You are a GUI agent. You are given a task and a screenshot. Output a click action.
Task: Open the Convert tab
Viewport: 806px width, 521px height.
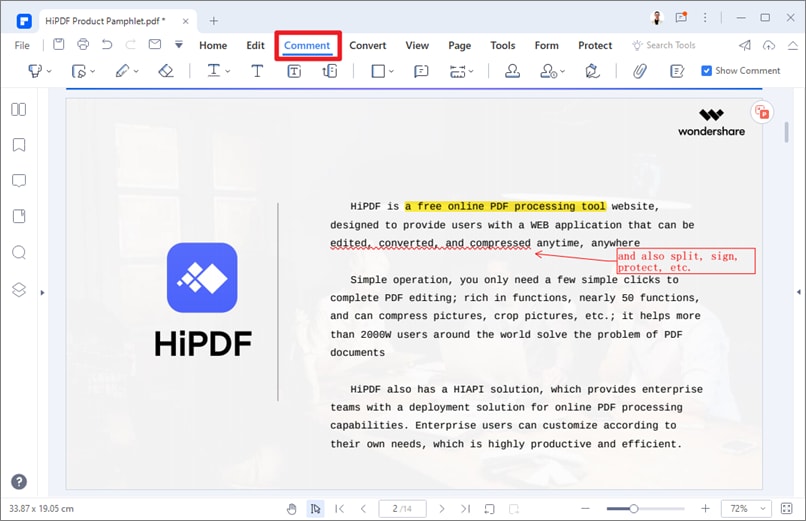point(368,45)
